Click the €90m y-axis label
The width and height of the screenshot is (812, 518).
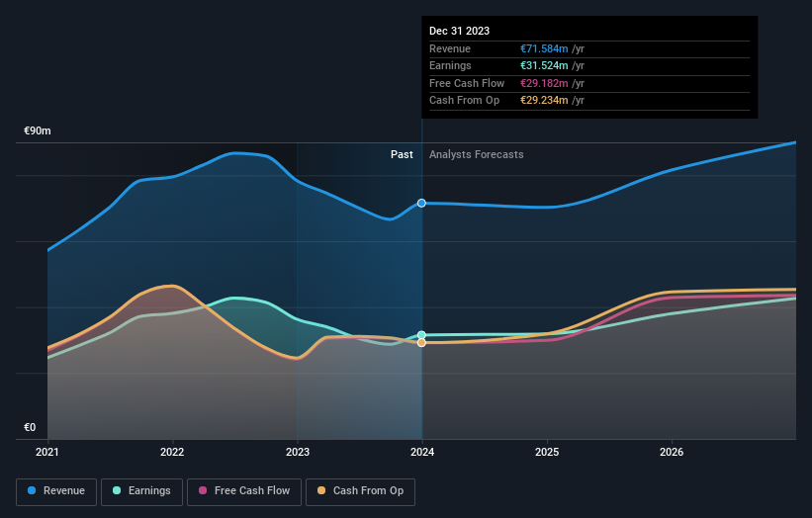click(x=38, y=130)
